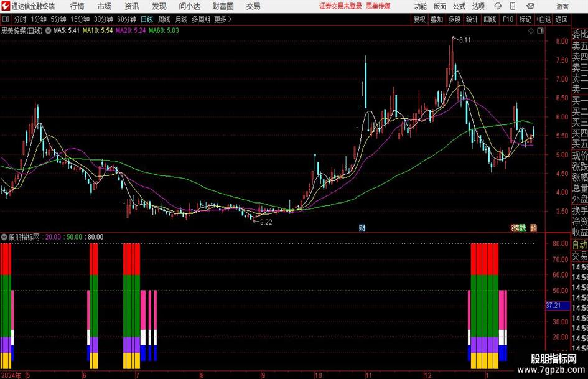588x379 pixels.
Task: Click the 委比 row in side panel
Action: tap(580, 34)
